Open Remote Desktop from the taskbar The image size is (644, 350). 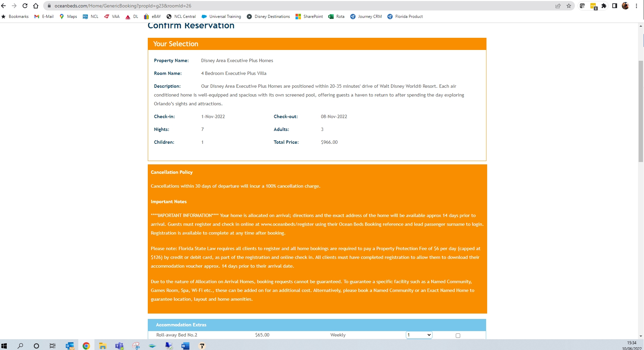[169, 346]
